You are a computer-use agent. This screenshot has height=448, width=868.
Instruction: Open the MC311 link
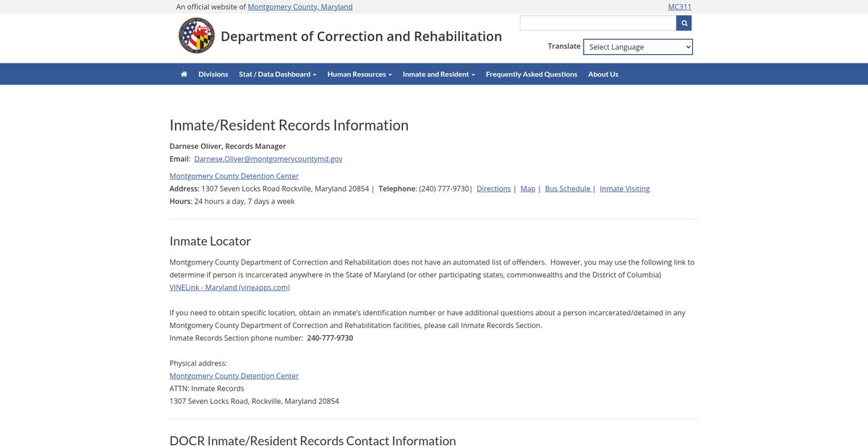coord(679,7)
